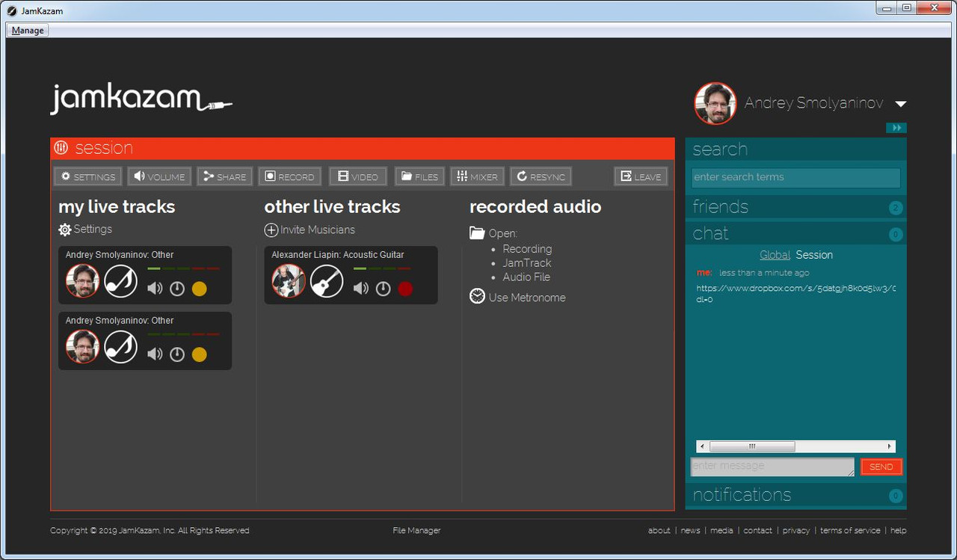Image resolution: width=957 pixels, height=560 pixels.
Task: Open Audio File under recorded audio
Action: (x=526, y=277)
